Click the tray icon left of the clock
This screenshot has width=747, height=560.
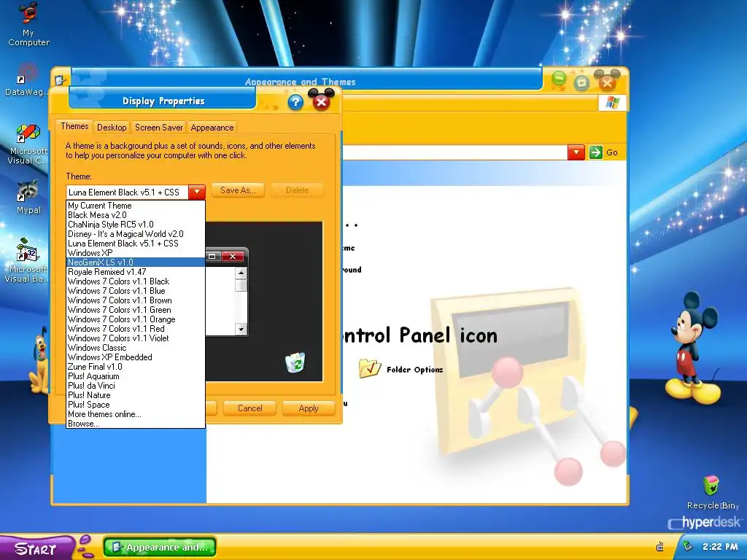click(x=659, y=547)
